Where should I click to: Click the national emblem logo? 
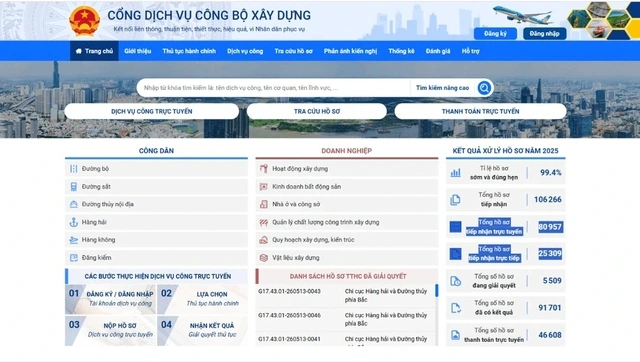tap(84, 21)
